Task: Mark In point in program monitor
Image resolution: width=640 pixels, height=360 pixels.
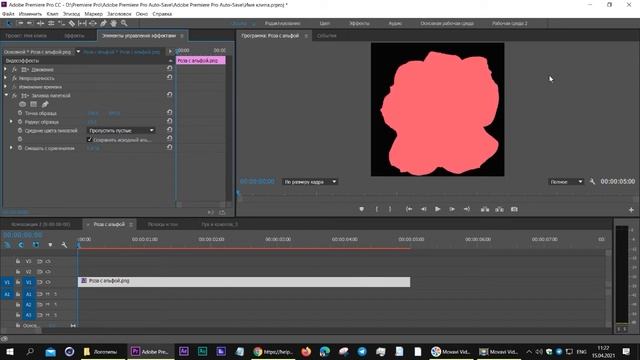Action: click(377, 209)
